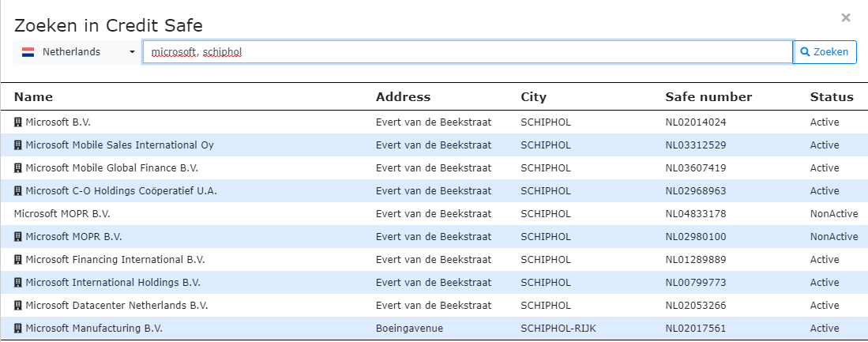This screenshot has height=342, width=868.
Task: Click building icon for Microsoft International Holdings B.V.
Action: [x=18, y=283]
